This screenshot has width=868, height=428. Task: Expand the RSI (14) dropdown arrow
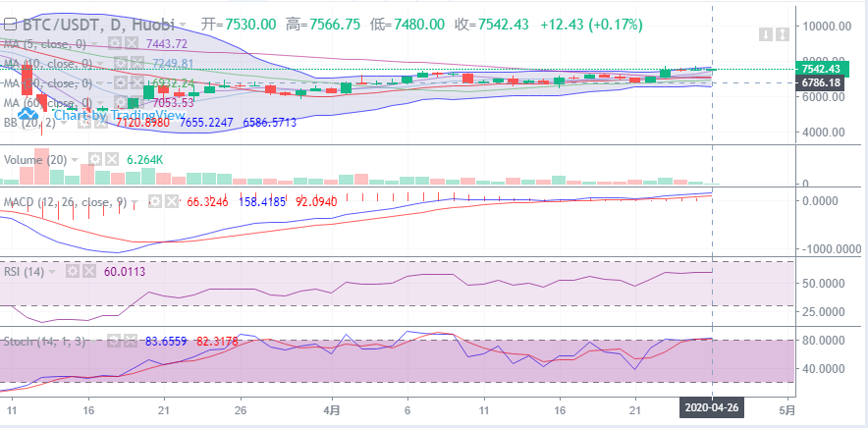[53, 272]
